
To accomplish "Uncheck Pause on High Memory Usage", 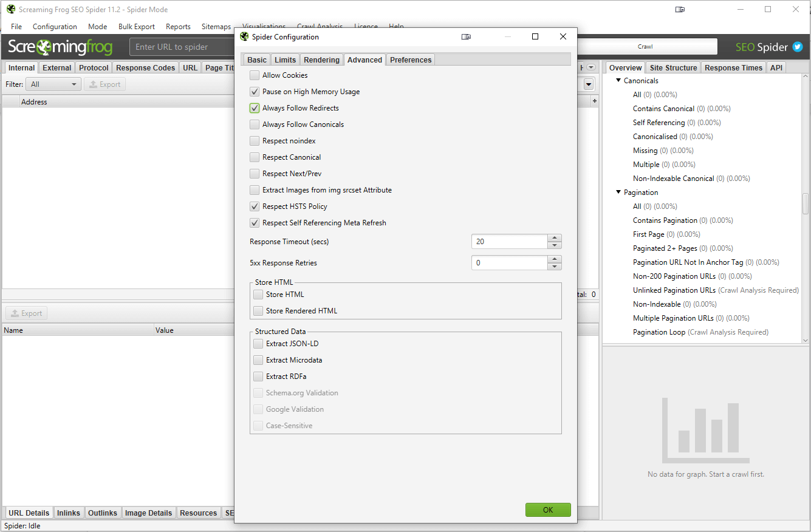I will click(255, 92).
